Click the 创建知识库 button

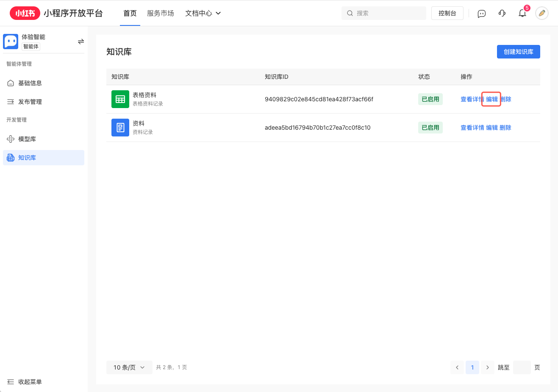(x=518, y=51)
